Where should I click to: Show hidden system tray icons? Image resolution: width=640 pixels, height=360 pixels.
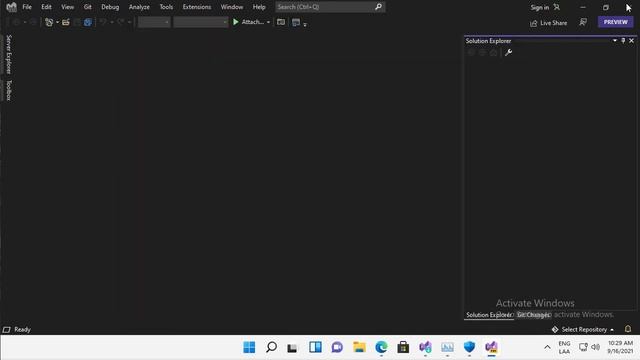pos(547,347)
